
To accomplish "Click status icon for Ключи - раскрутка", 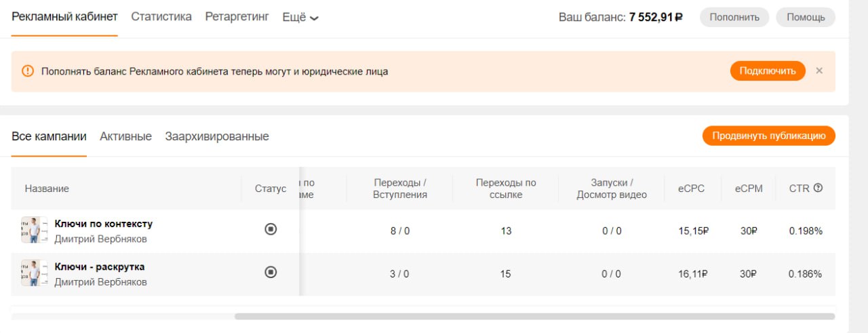I will 271,272.
